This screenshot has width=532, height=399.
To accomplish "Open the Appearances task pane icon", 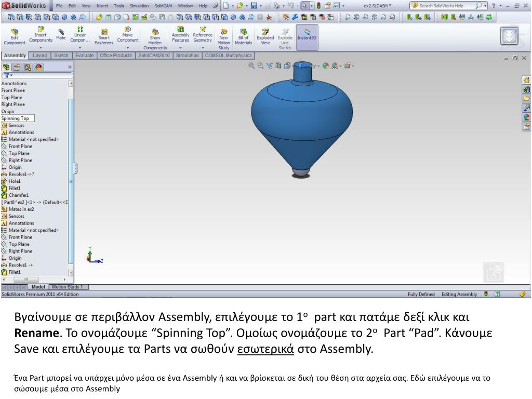I will (x=526, y=117).
